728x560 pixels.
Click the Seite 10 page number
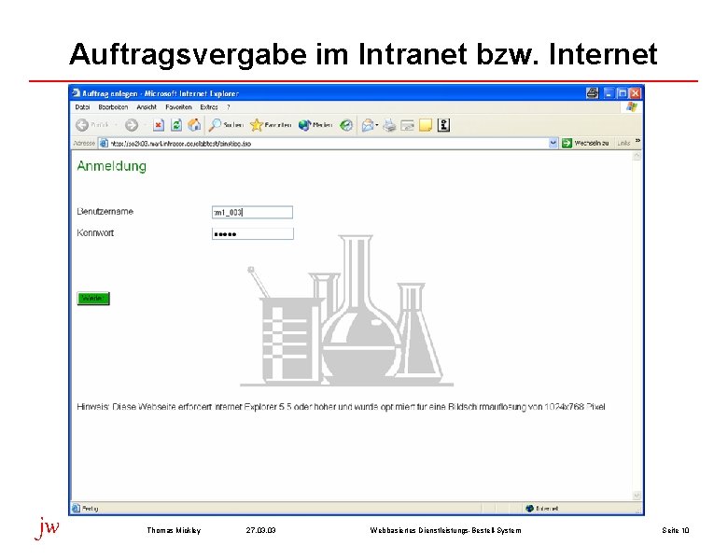click(676, 530)
